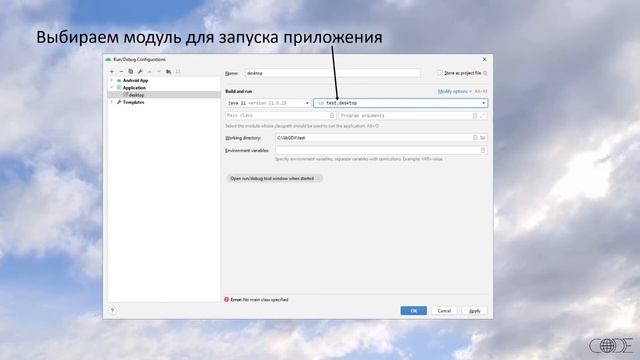The image size is (640, 360).
Task: Remove selected configuration with minus icon
Action: [121, 71]
